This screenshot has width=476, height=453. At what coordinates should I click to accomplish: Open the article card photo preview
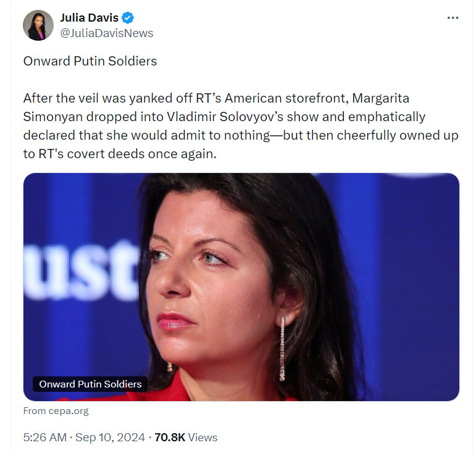pyautogui.click(x=241, y=287)
